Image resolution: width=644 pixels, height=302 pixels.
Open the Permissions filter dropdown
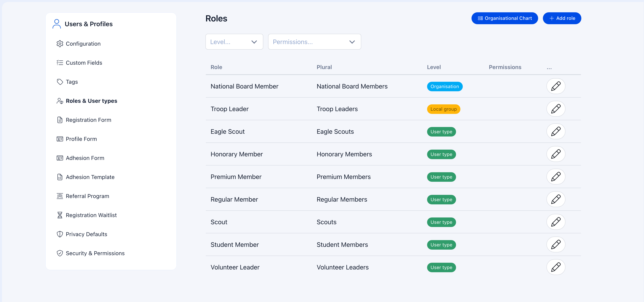coord(314,42)
